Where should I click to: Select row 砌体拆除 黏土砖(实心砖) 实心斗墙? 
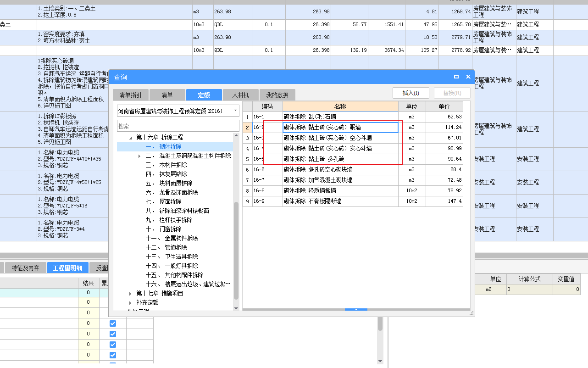353,148
